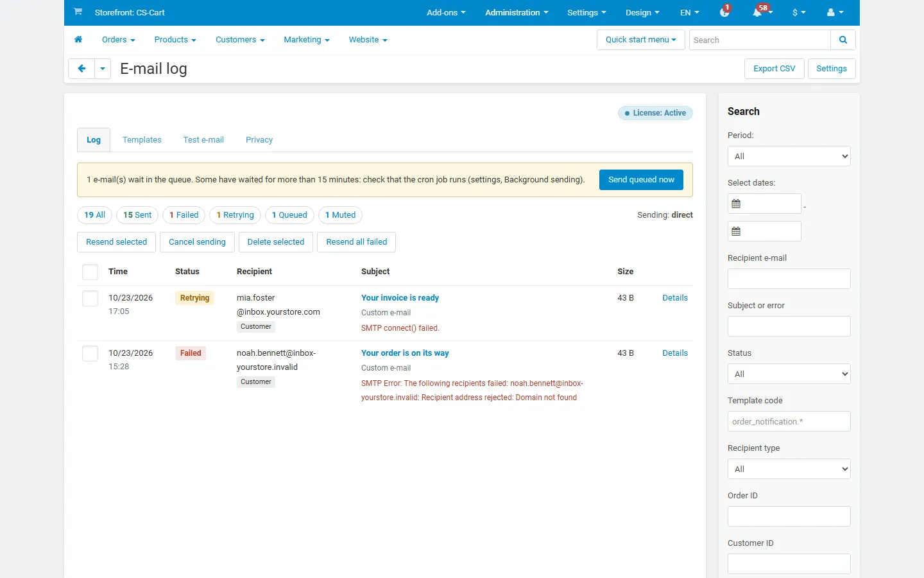The height and width of the screenshot is (578, 924).
Task: Open the dropdown caret beside the back arrow
Action: coord(103,69)
